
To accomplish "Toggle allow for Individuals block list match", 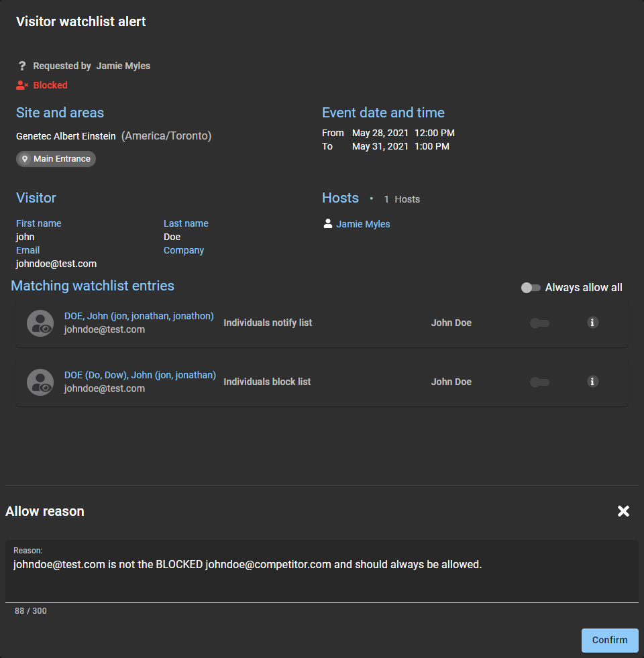I will [x=539, y=382].
